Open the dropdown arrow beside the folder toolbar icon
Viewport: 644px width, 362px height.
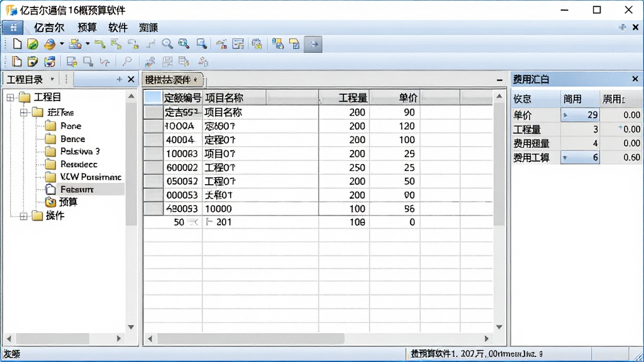click(87, 44)
